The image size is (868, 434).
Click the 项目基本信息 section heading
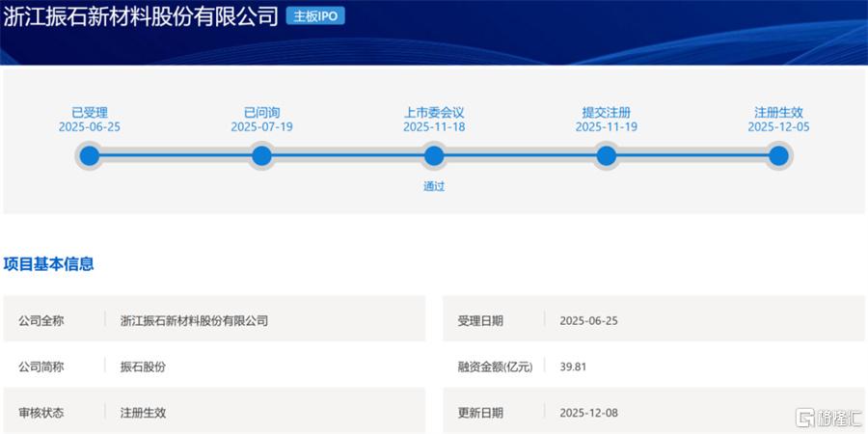point(49,264)
